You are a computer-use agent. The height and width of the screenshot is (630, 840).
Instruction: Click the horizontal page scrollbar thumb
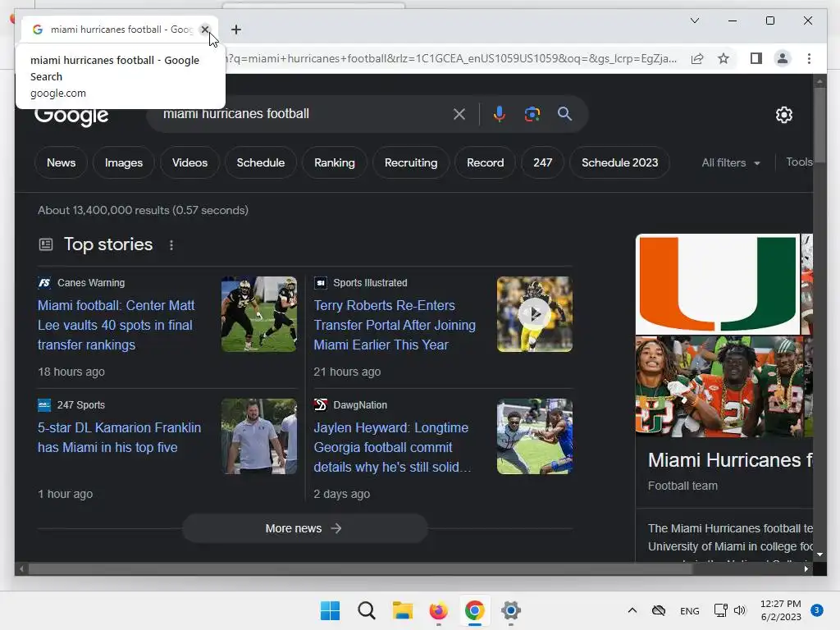coord(361,569)
